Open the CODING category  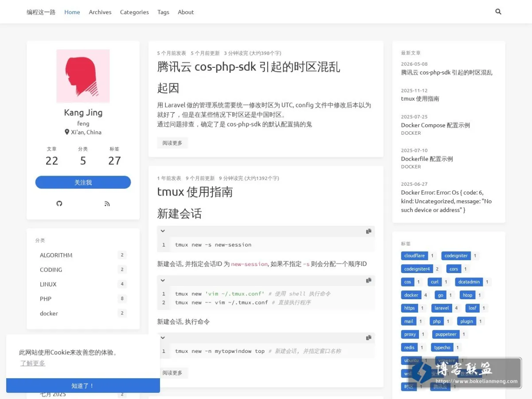pos(83,270)
